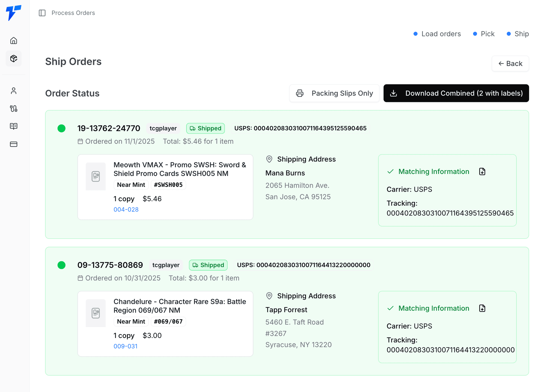Click the open book sidebar icon
540x392 pixels.
(13, 126)
